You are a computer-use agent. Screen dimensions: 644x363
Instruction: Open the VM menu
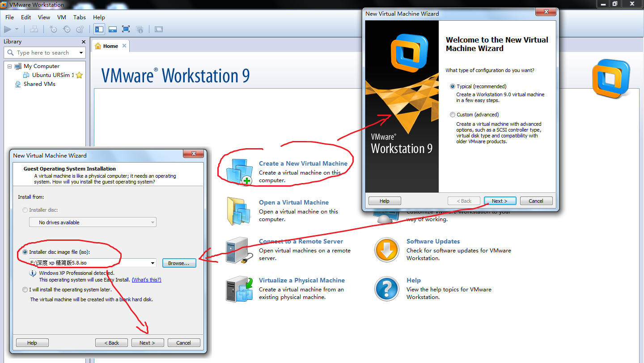(62, 17)
